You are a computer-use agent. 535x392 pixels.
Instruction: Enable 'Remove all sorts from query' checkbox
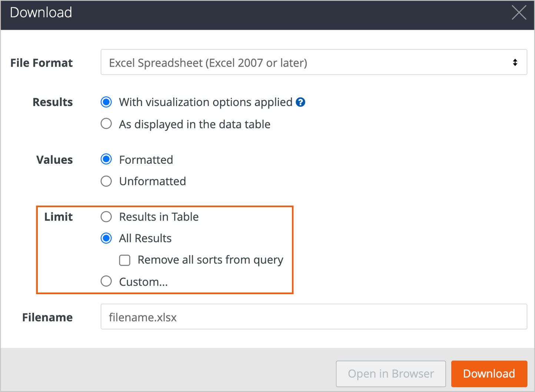[x=125, y=260]
